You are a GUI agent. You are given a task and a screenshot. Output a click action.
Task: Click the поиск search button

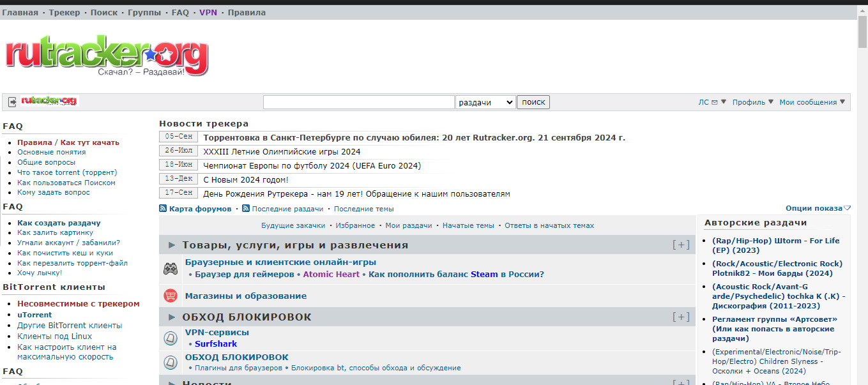533,102
